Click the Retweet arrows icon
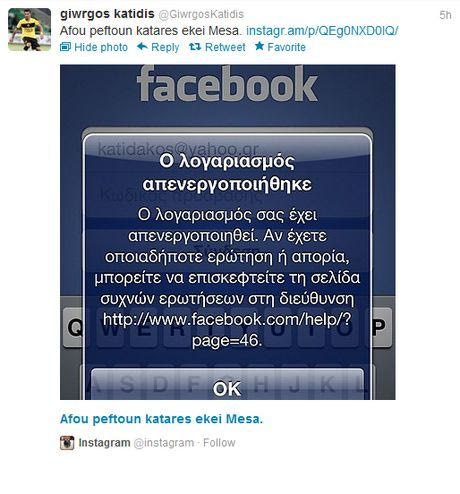The width and height of the screenshot is (460, 494). pos(195,46)
